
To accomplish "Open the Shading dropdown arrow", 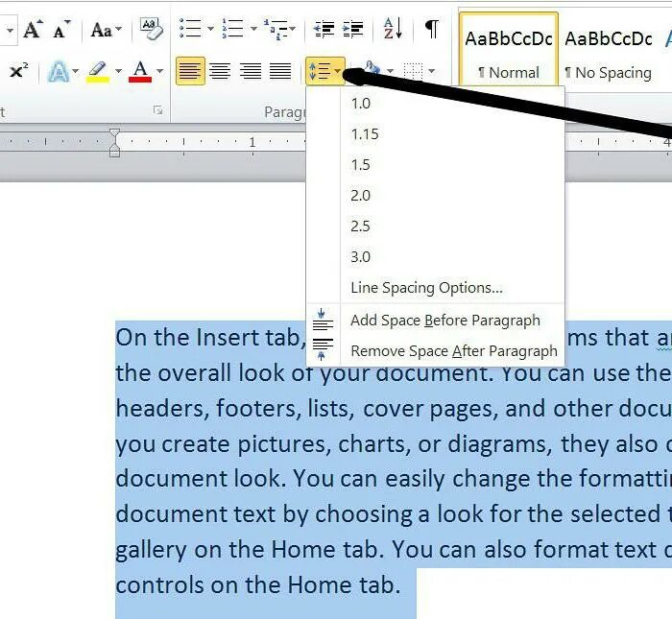I will click(390, 71).
